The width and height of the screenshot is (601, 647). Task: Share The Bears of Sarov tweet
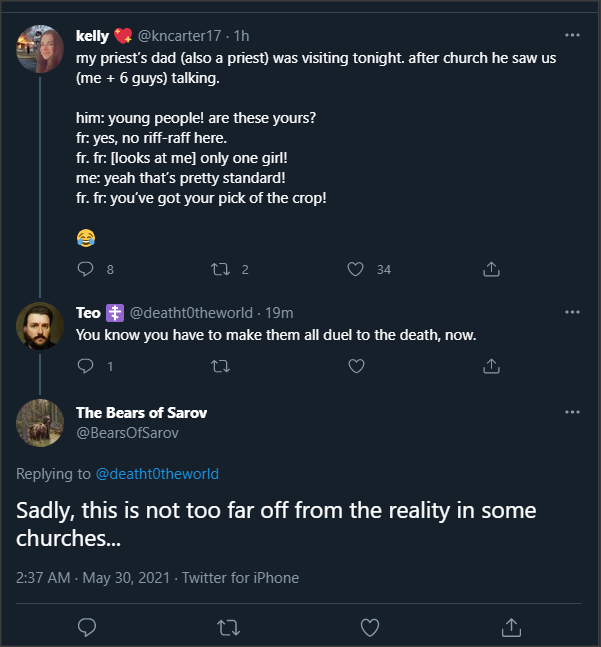click(511, 627)
